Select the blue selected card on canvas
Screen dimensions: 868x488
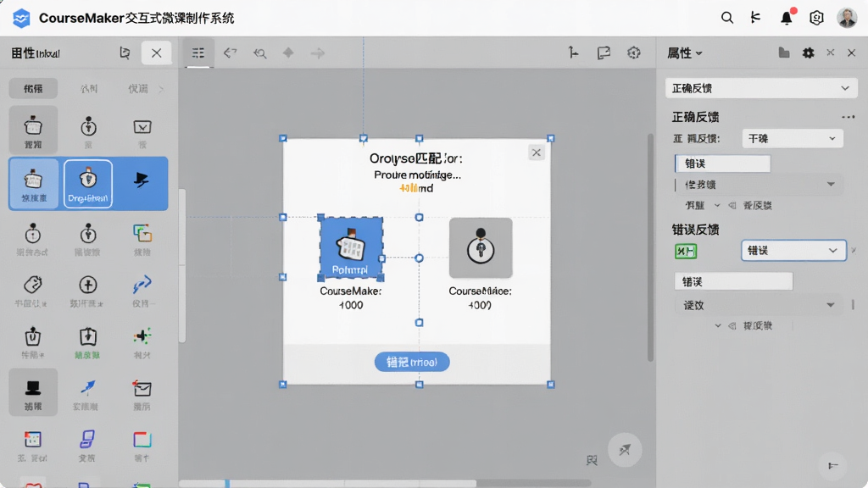[351, 247]
